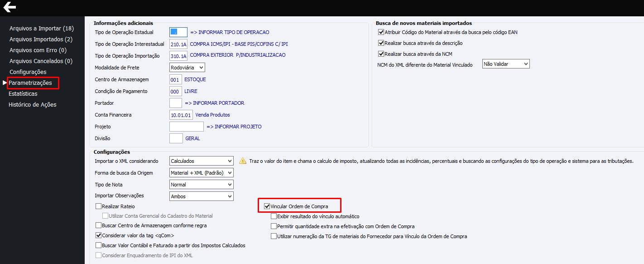Click text => INFORMAR PROJETO

point(234,127)
